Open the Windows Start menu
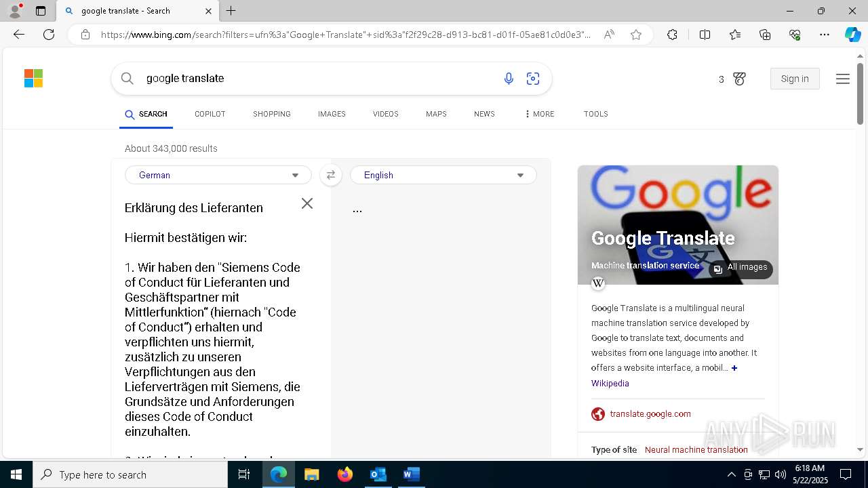This screenshot has height=488, width=868. 16,474
